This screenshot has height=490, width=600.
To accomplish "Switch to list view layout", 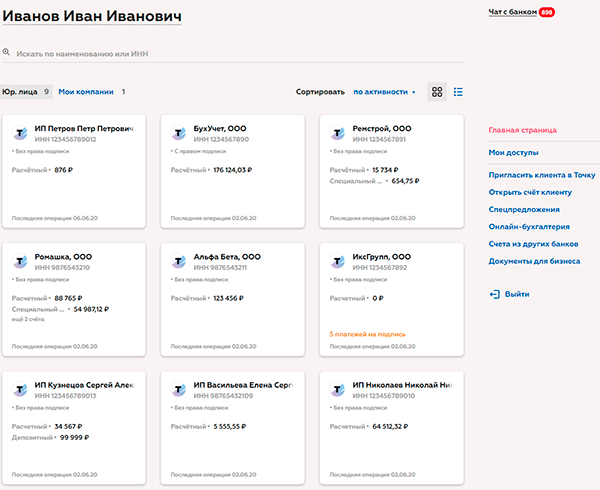I will tap(458, 92).
